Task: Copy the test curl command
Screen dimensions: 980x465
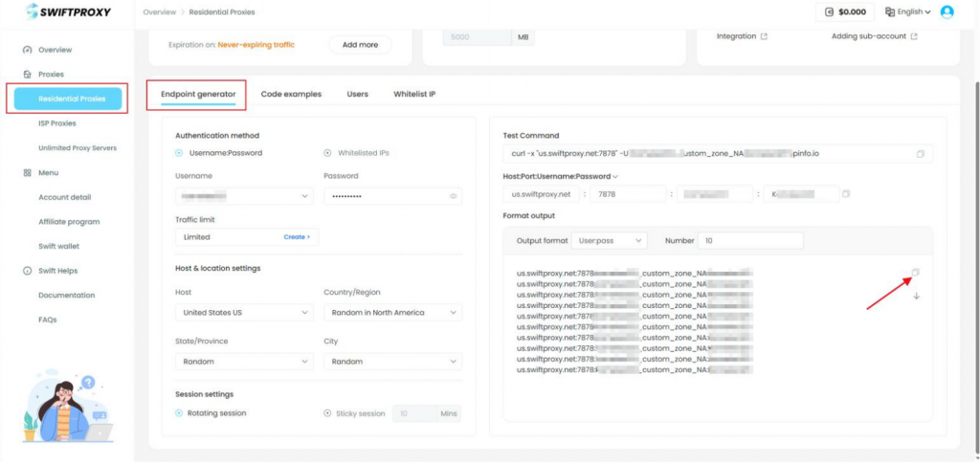Action: (x=920, y=154)
